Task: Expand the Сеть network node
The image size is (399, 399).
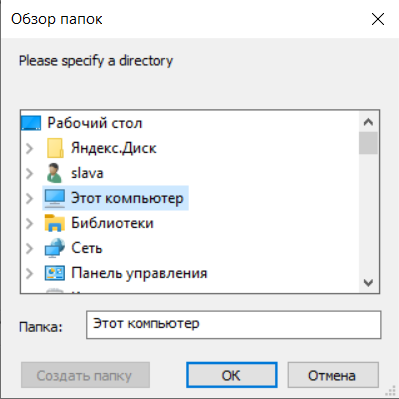Action: click(x=29, y=248)
